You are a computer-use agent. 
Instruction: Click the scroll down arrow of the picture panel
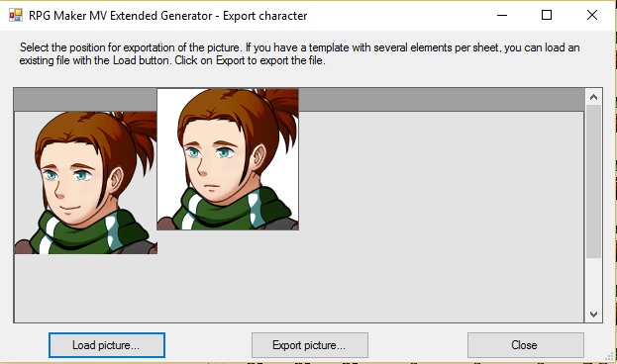(594, 315)
